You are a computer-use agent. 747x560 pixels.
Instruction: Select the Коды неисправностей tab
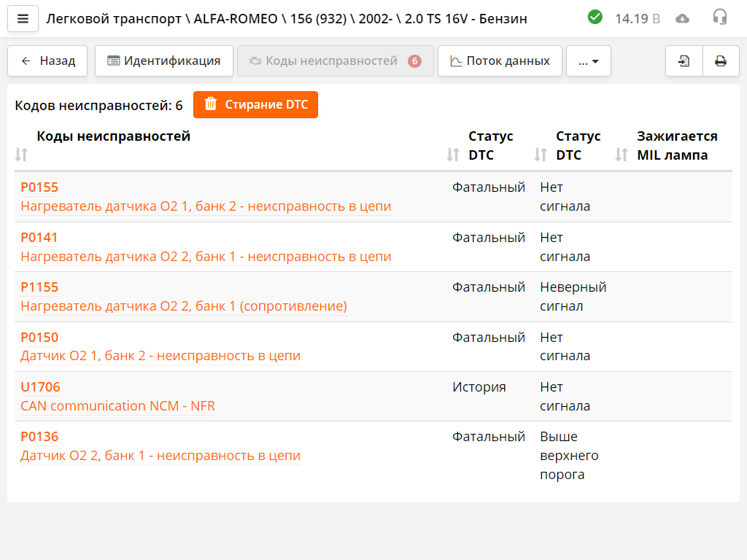coord(335,61)
